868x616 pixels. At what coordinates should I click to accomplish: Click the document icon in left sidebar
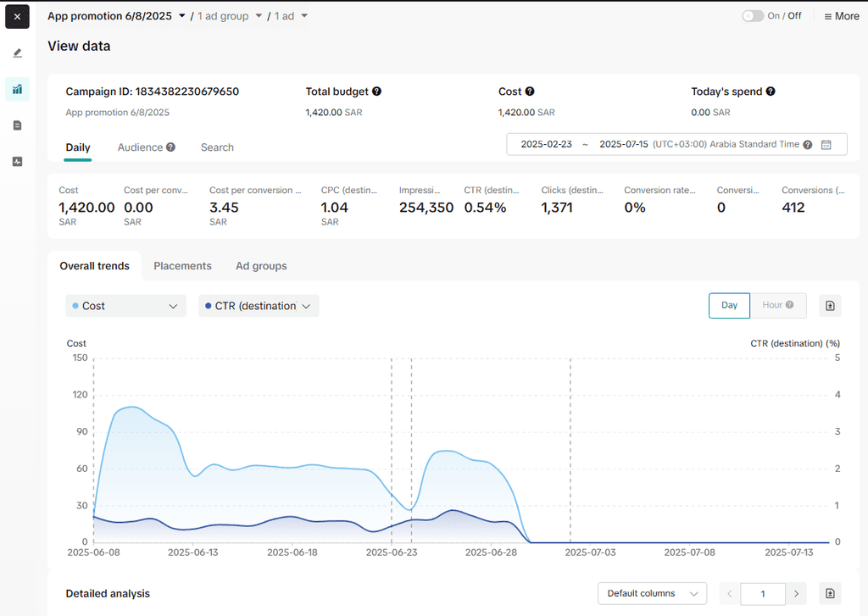pyautogui.click(x=17, y=125)
